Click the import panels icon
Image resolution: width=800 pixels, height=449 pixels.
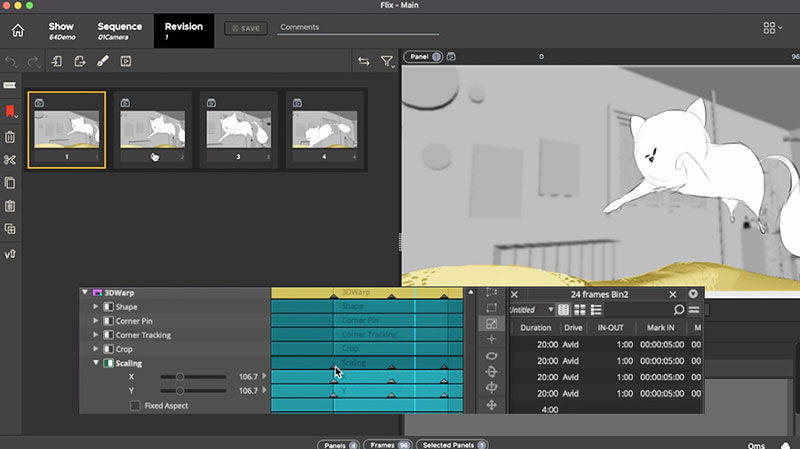(x=57, y=61)
